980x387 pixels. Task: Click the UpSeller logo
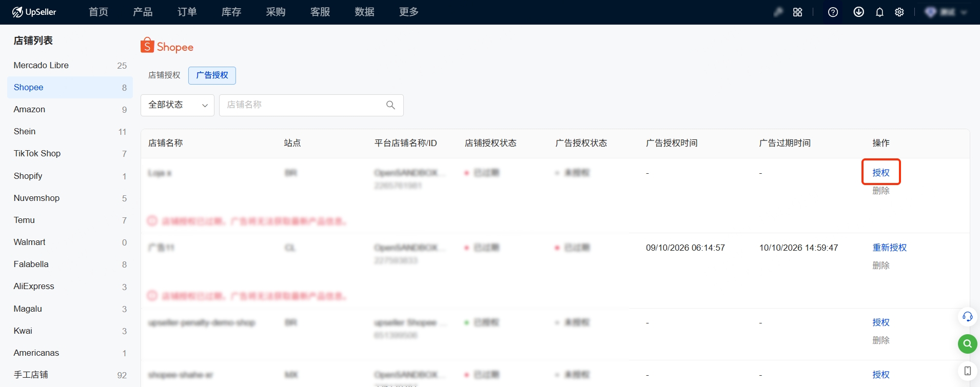[x=34, y=12]
